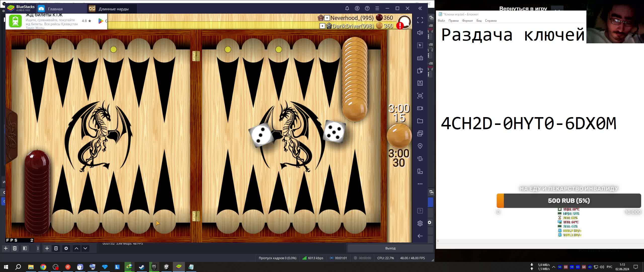Click the 500 RUB donation progress bar
The height and width of the screenshot is (272, 644).
[x=569, y=201]
